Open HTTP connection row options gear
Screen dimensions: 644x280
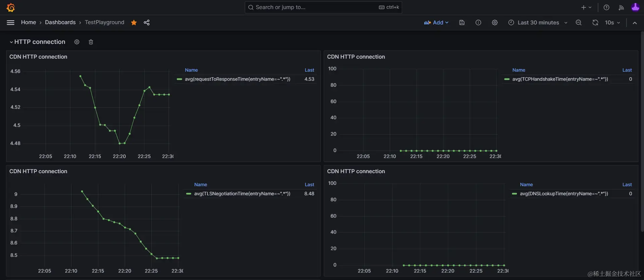[77, 42]
